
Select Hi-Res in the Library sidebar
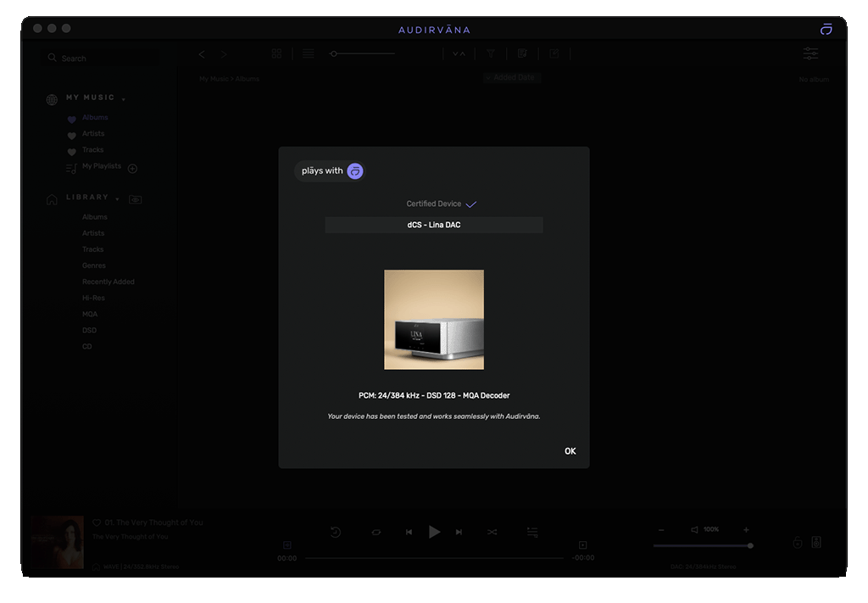pos(93,298)
